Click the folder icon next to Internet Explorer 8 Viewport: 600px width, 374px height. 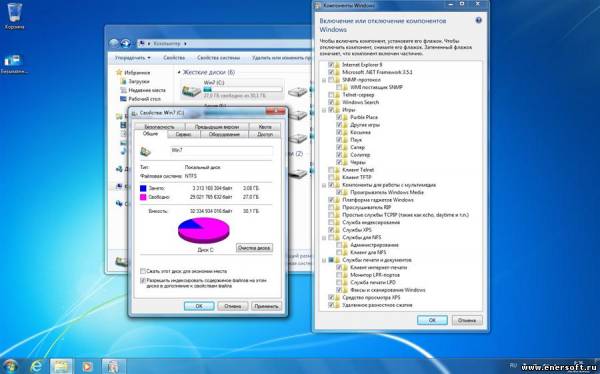click(x=338, y=65)
